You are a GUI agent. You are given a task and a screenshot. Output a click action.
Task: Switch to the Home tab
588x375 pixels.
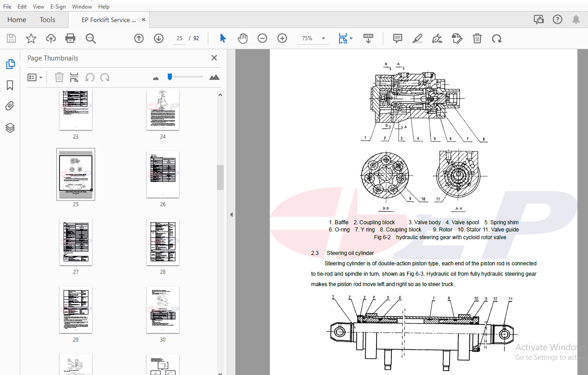[x=17, y=20]
